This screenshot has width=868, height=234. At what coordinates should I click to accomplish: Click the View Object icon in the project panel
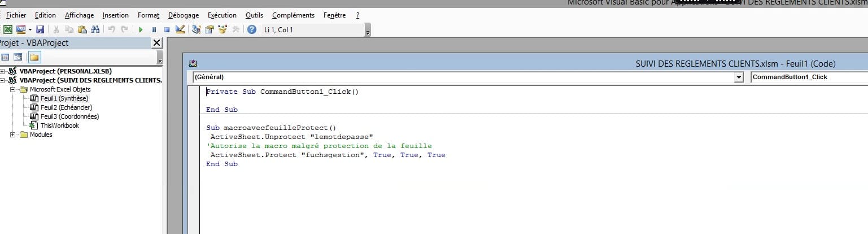click(x=18, y=57)
